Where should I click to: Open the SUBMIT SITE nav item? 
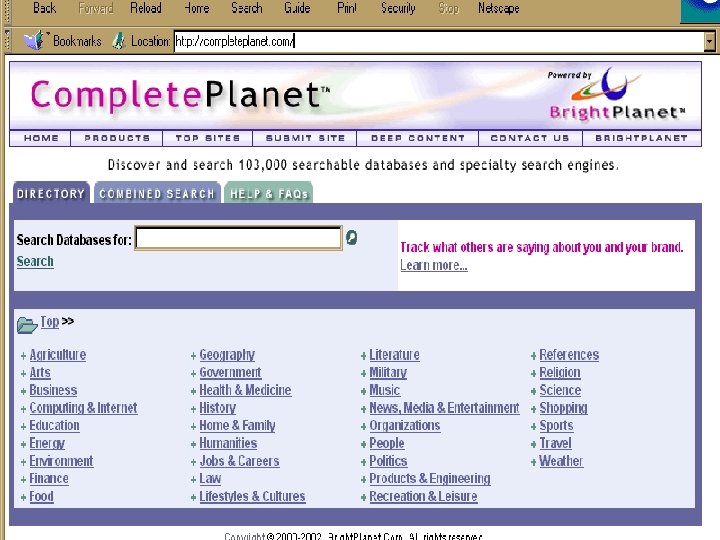(x=305, y=138)
